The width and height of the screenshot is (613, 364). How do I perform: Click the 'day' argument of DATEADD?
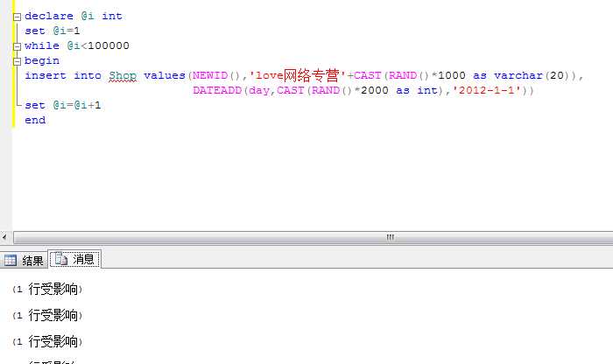click(x=259, y=91)
